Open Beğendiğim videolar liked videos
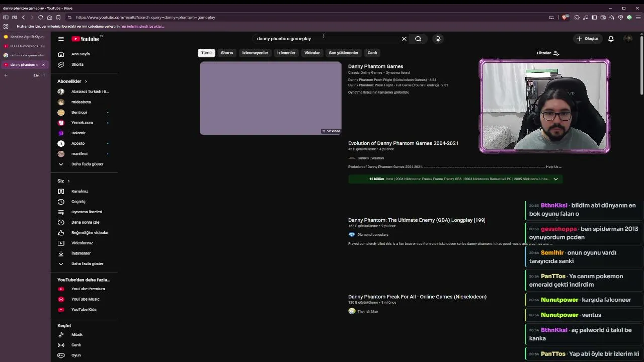The width and height of the screenshot is (644, 362). (x=85, y=232)
